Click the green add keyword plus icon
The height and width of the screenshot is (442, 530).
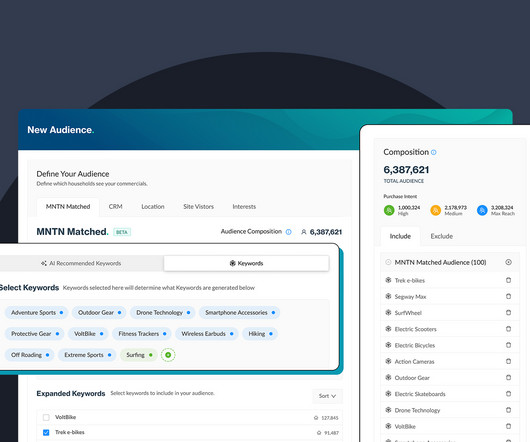coord(168,355)
